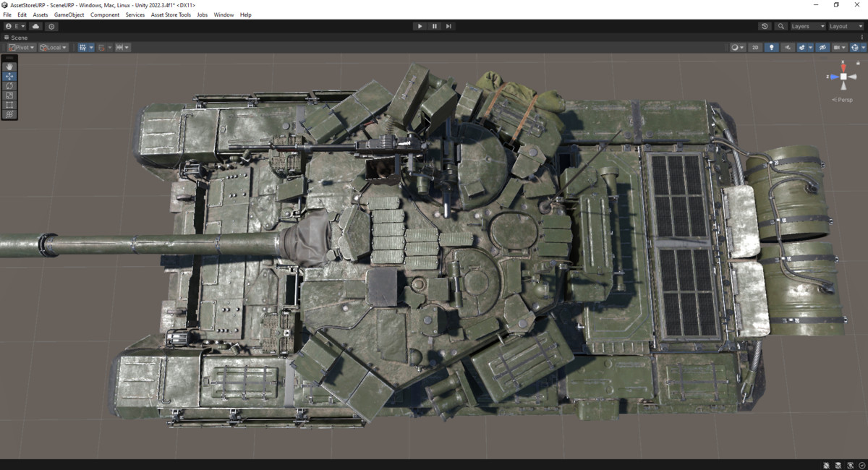Select the Rotate tool
The height and width of the screenshot is (470, 868).
(9, 86)
